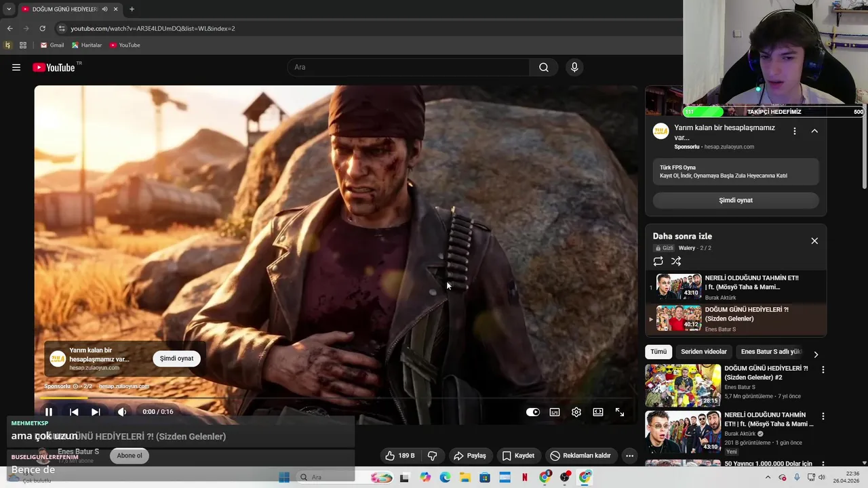868x488 pixels.
Task: View site information icon in address bar
Action: (x=61, y=28)
